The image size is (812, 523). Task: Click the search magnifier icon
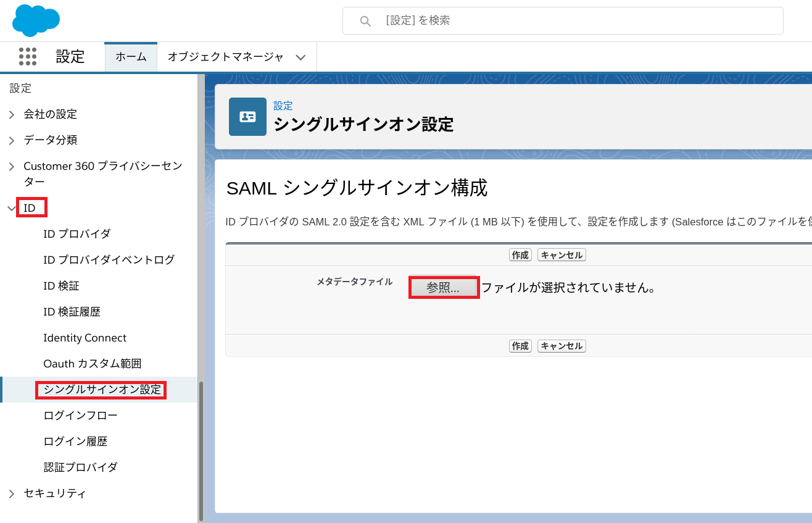coord(365,21)
